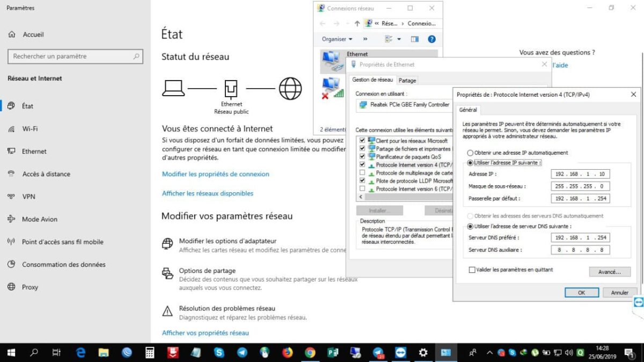The width and height of the screenshot is (644, 362).
Task: Open the Wi-Fi settings in sidebar
Action: click(30, 129)
